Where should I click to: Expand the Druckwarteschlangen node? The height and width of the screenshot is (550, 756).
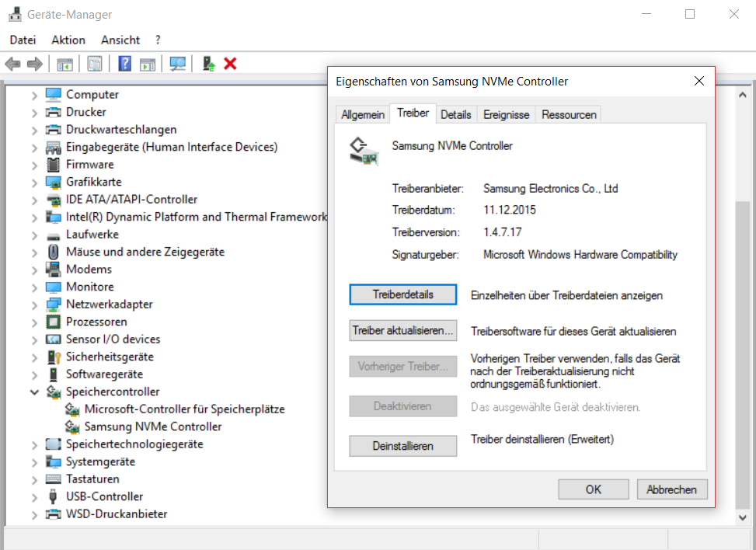(x=34, y=131)
